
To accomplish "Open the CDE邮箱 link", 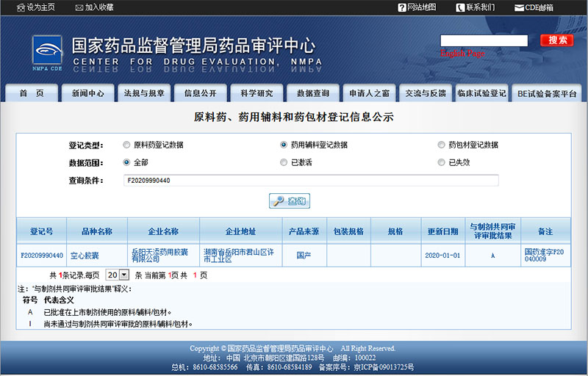I will click(539, 7).
